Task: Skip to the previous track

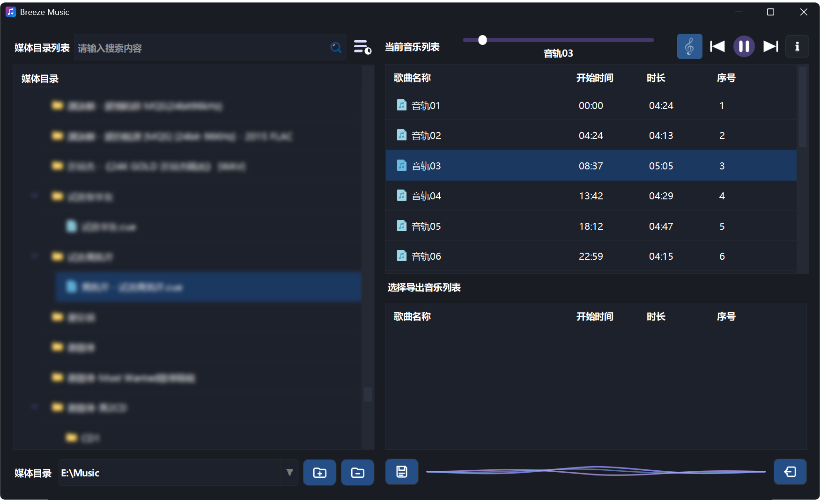Action: [717, 46]
